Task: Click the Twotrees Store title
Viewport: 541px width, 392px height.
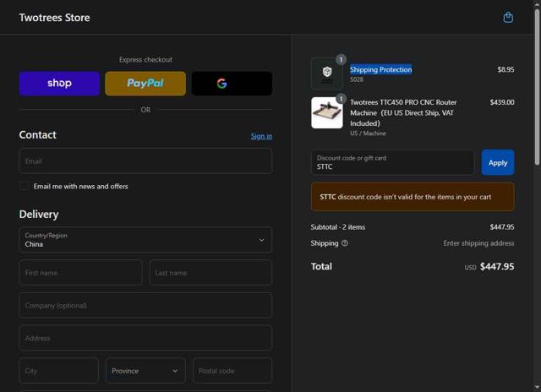Action: point(54,18)
